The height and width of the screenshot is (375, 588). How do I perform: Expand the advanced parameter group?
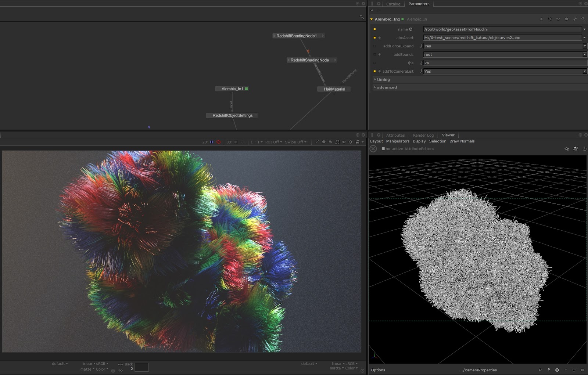click(386, 87)
